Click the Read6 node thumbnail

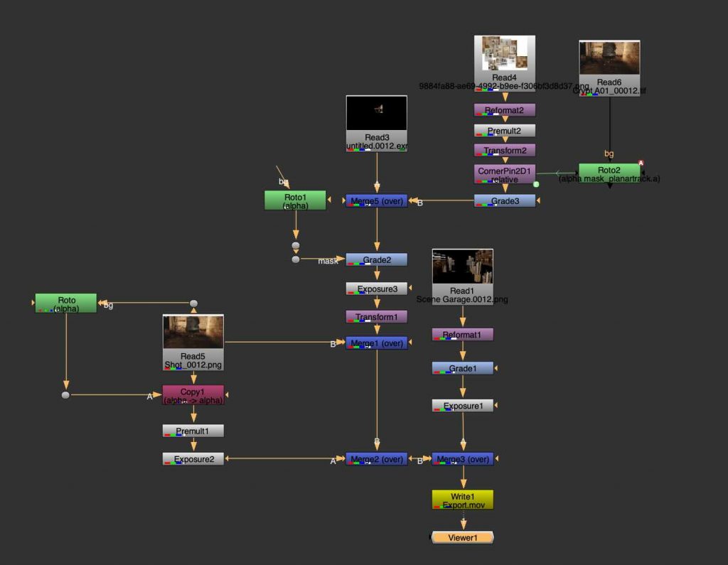[609, 58]
